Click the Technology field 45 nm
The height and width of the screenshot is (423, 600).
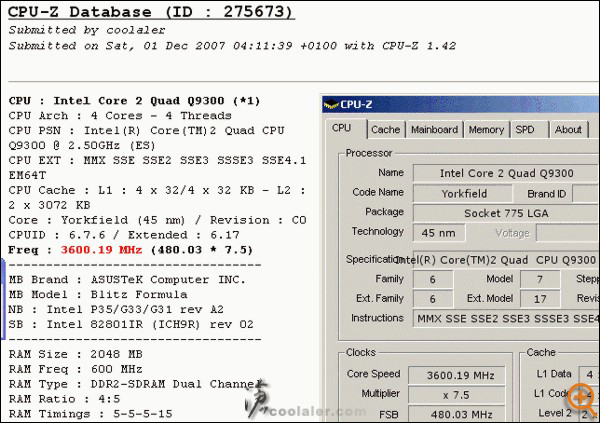(x=439, y=233)
